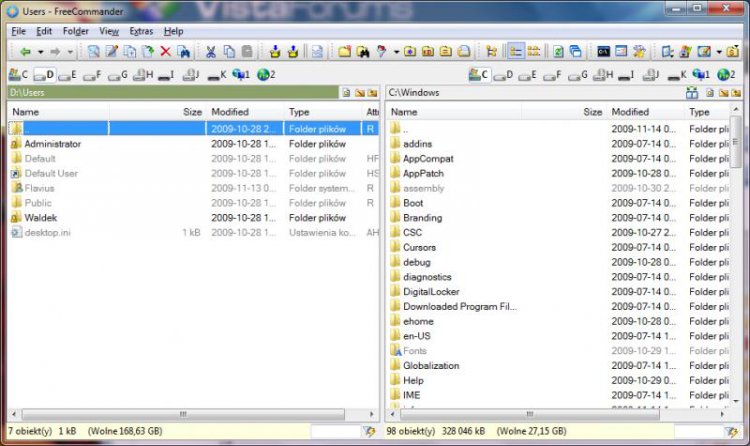
Task: Select drive G in right panel
Action: point(577,75)
